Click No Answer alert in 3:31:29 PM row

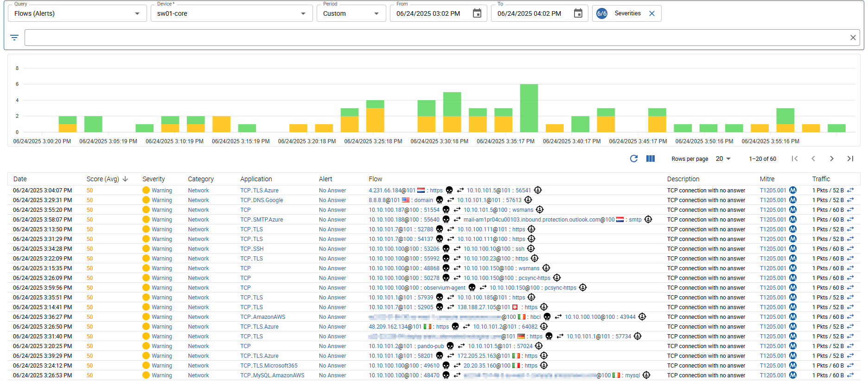[332, 239]
